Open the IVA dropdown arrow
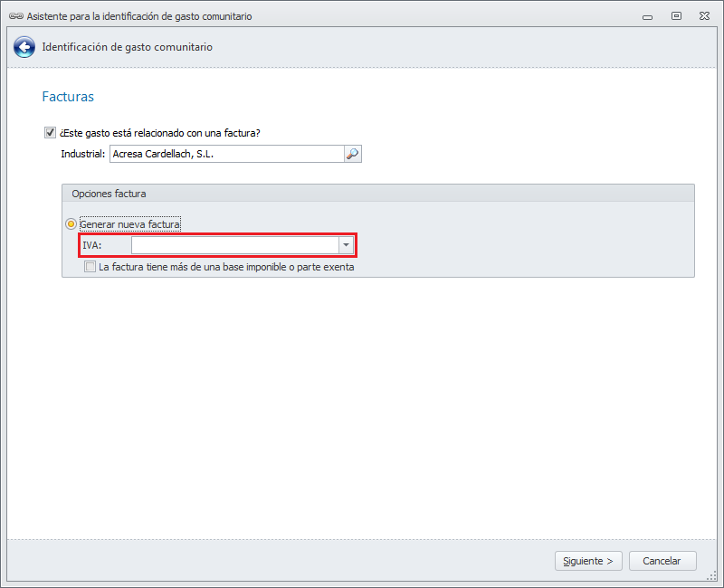Image resolution: width=724 pixels, height=588 pixels. pos(346,245)
